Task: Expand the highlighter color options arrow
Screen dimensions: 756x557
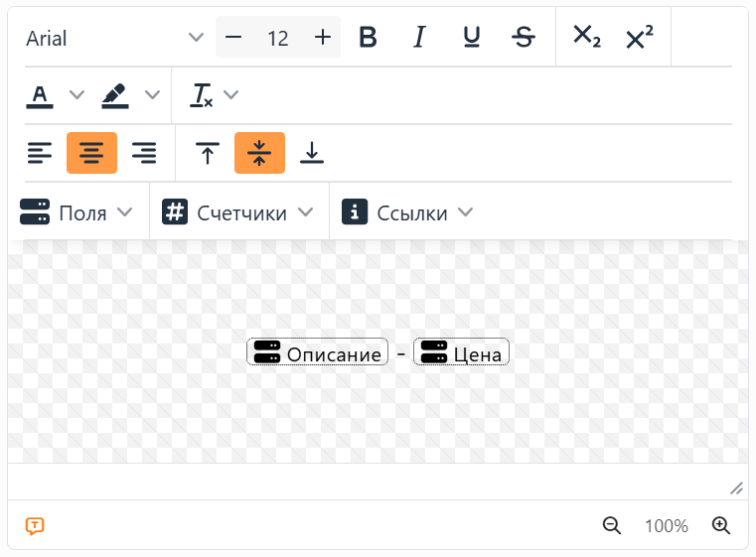Action: coord(152,94)
